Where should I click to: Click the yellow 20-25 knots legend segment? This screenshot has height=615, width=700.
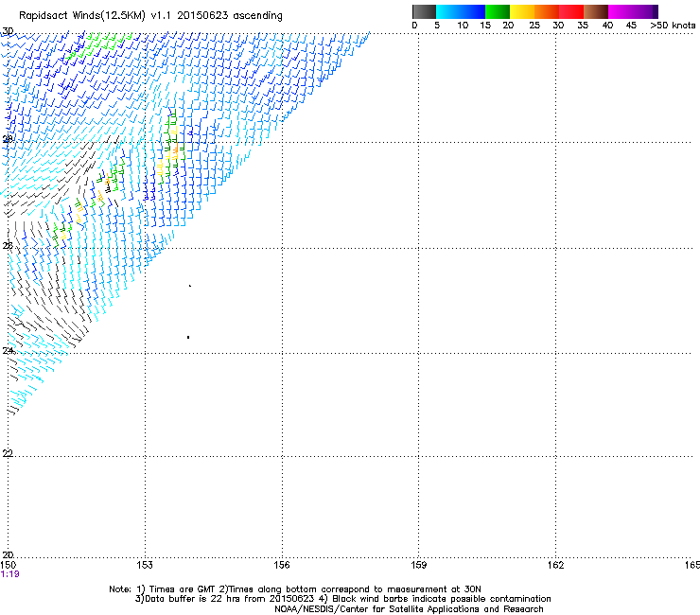pyautogui.click(x=522, y=11)
